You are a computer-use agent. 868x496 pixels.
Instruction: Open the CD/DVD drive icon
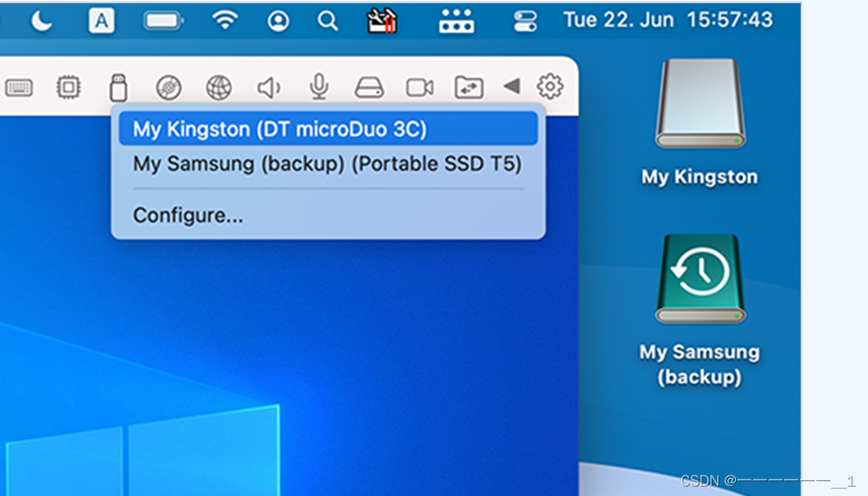tap(168, 87)
